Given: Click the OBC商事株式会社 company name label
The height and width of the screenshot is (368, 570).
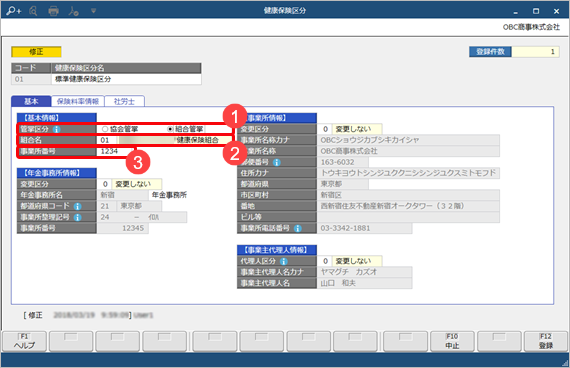Looking at the screenshot, I should point(531,27).
